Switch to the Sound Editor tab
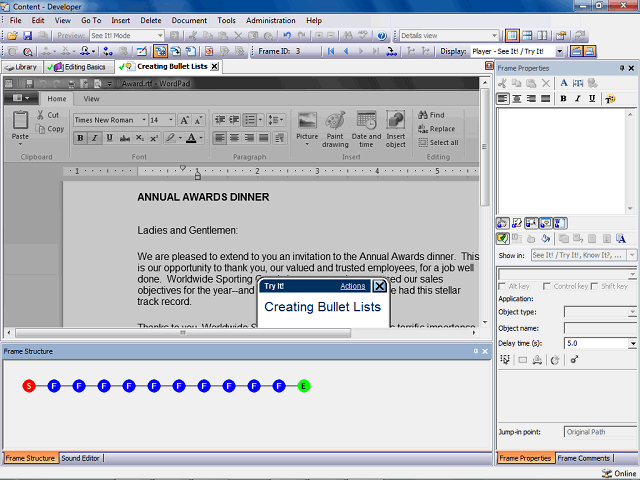The width and height of the screenshot is (640, 480). point(80,458)
